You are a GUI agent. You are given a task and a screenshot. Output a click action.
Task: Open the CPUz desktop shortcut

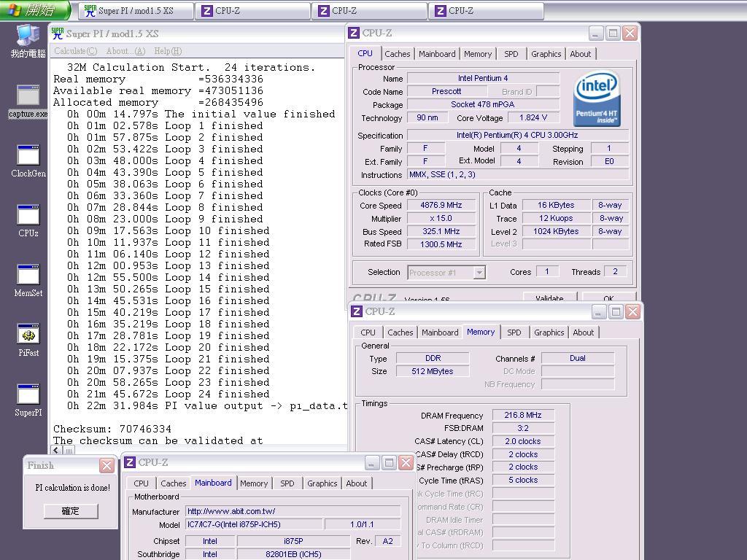[x=28, y=220]
